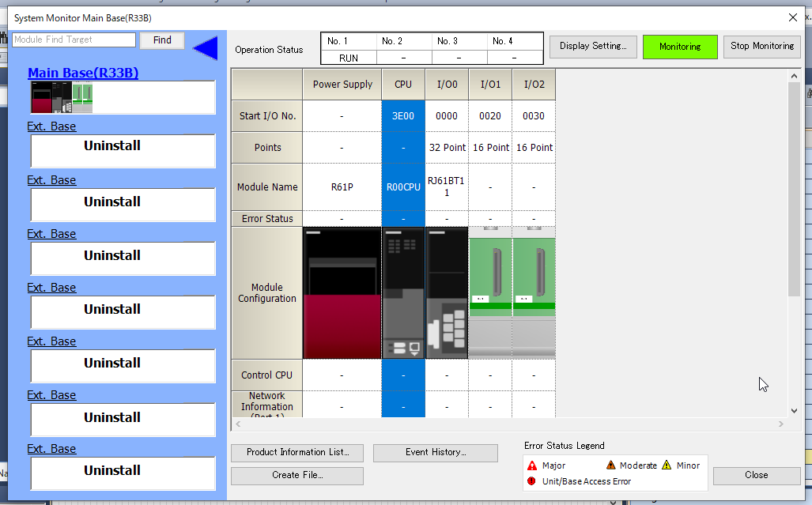This screenshot has height=505, width=812.
Task: Click the first Uninstall box
Action: (123, 151)
